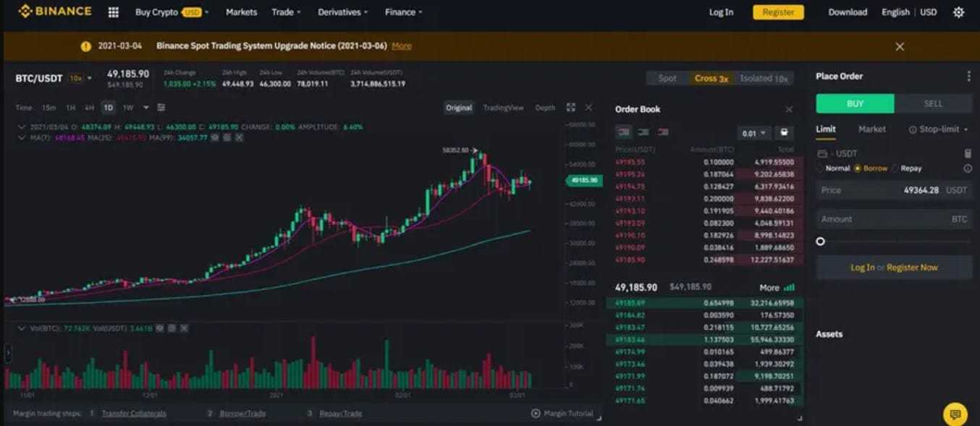
Task: Show combined bids and asks order book view
Action: (x=622, y=132)
